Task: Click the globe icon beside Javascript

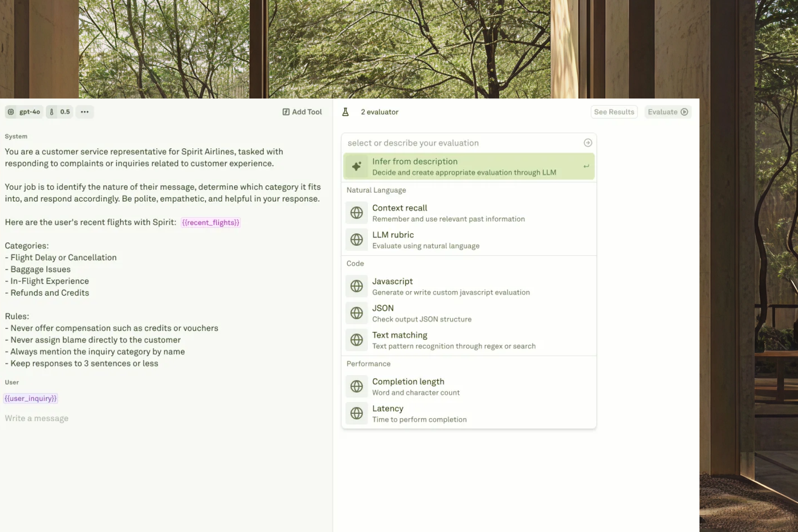Action: 357,286
